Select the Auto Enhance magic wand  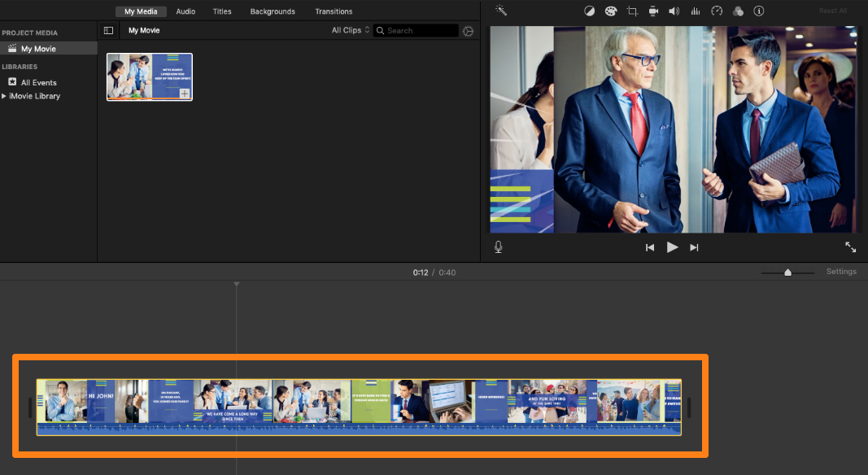click(502, 11)
